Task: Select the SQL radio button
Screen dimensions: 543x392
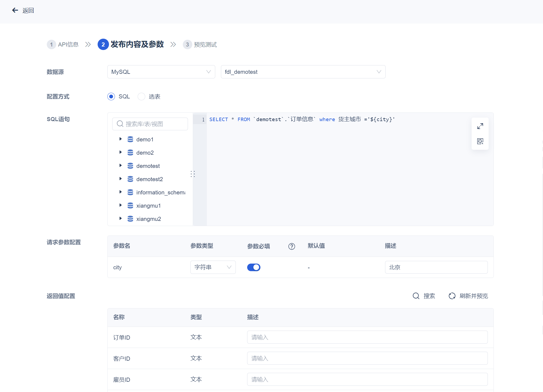Action: pyautogui.click(x=111, y=97)
